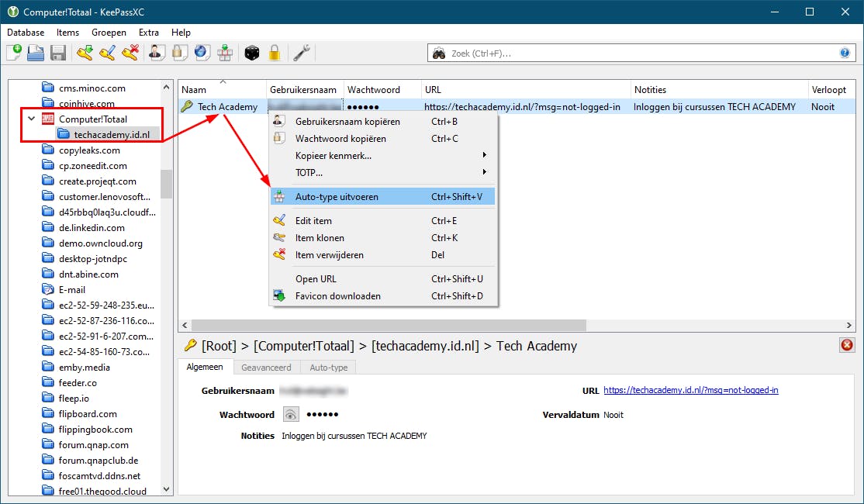The image size is (864, 504).
Task: Click the search help question mark icon
Action: [844, 53]
